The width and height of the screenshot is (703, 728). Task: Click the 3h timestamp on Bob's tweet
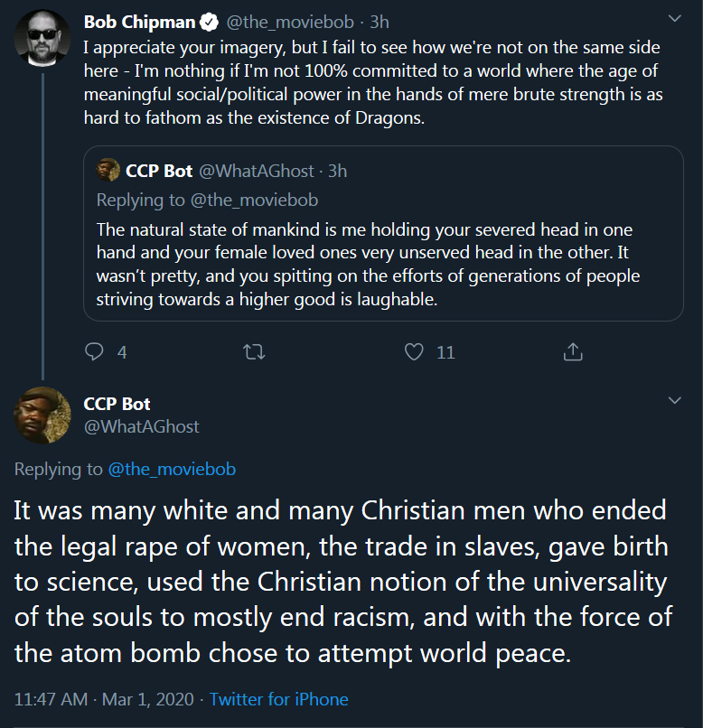pyautogui.click(x=380, y=22)
